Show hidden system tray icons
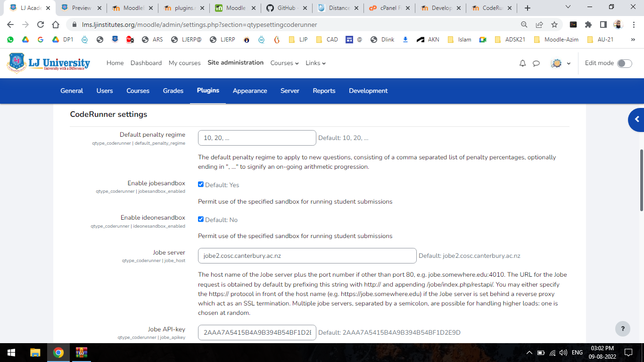 point(529,353)
